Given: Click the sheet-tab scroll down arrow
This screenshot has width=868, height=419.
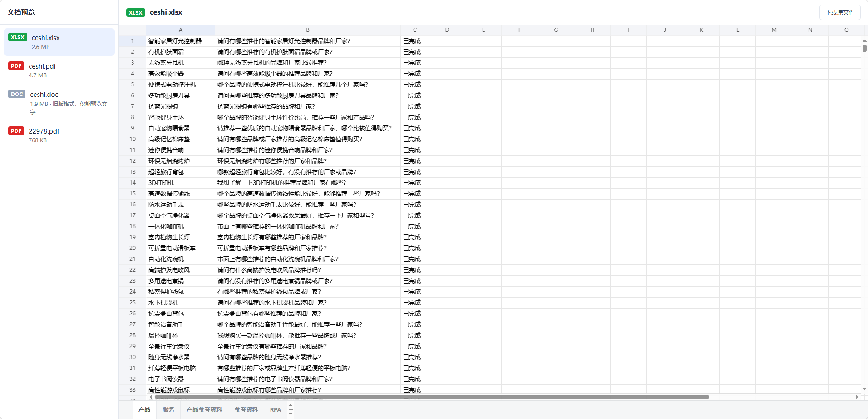Looking at the screenshot, I should (x=291, y=413).
